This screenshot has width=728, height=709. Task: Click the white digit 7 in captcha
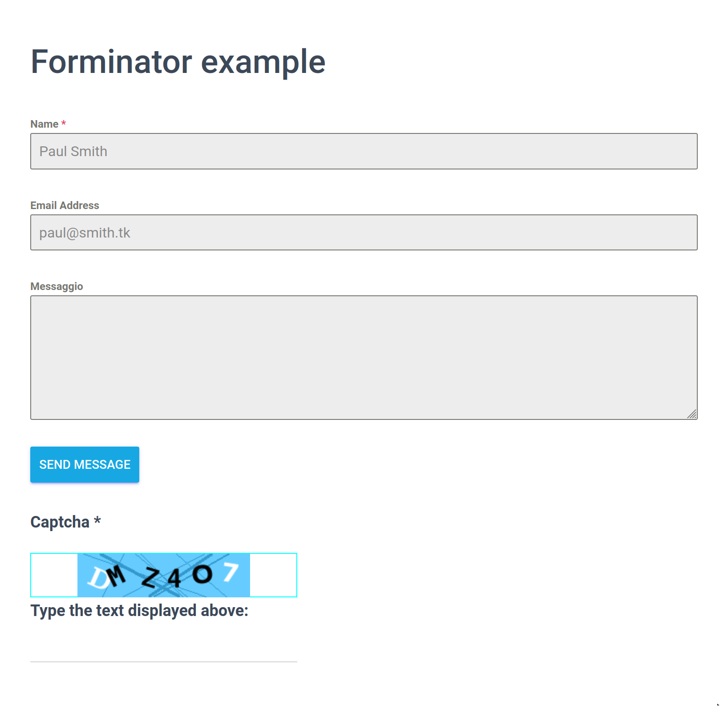click(231, 572)
